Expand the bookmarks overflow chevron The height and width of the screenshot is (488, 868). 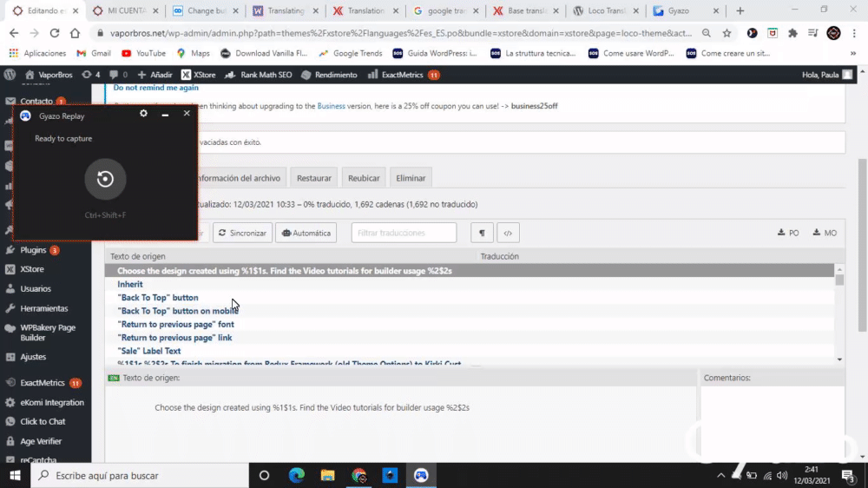pyautogui.click(x=853, y=53)
